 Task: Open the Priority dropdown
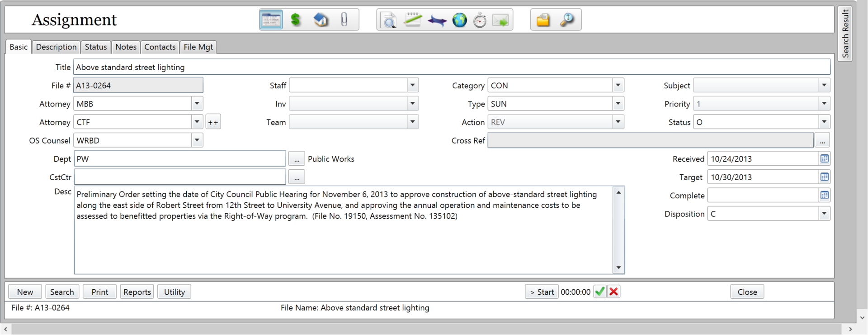[824, 104]
